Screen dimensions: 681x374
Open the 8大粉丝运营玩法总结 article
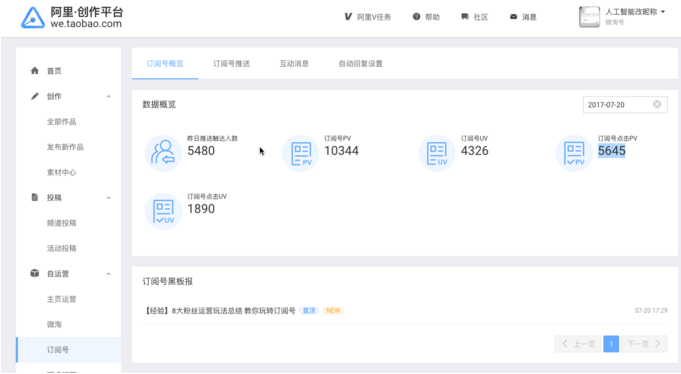click(x=219, y=311)
